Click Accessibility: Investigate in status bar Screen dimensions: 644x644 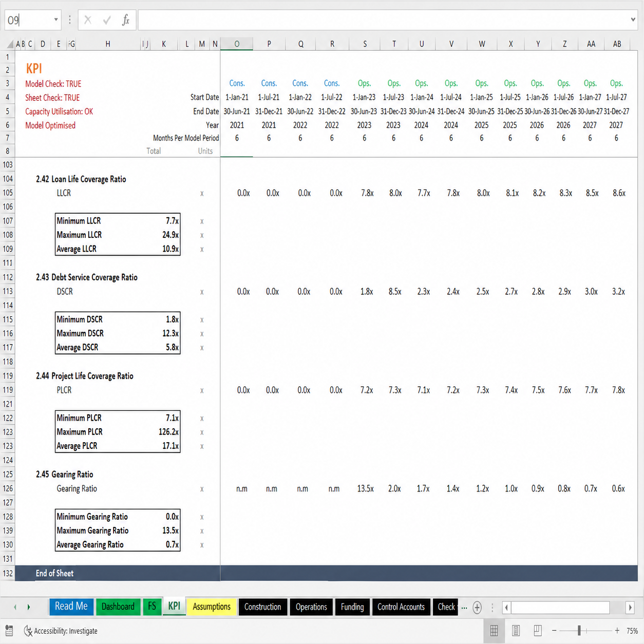pyautogui.click(x=60, y=631)
